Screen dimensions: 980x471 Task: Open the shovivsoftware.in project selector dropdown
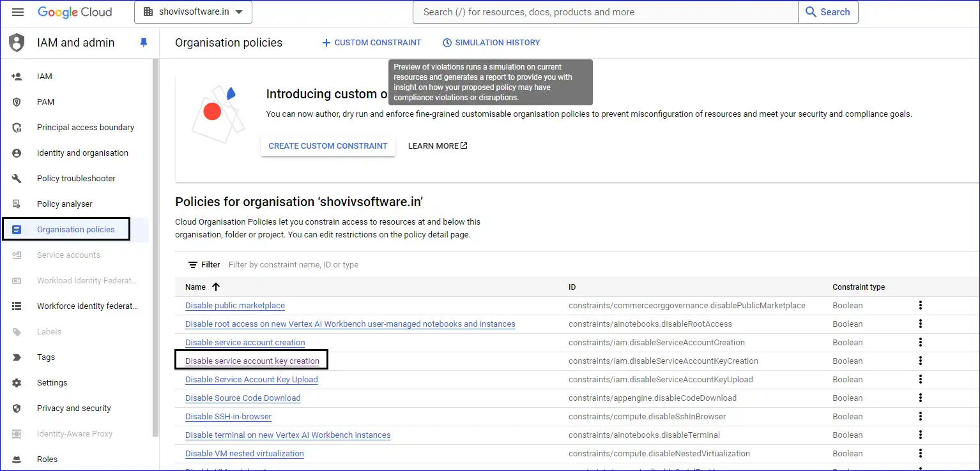pyautogui.click(x=193, y=12)
